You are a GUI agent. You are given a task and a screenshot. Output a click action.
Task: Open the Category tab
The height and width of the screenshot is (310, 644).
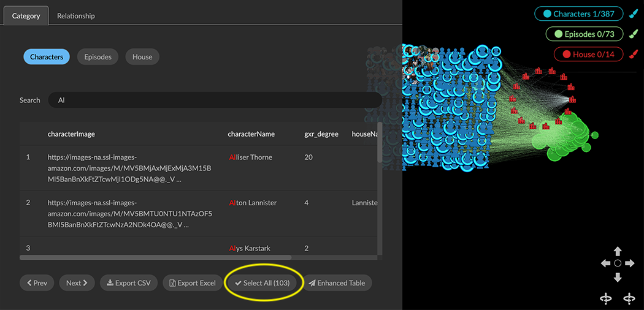(x=26, y=16)
